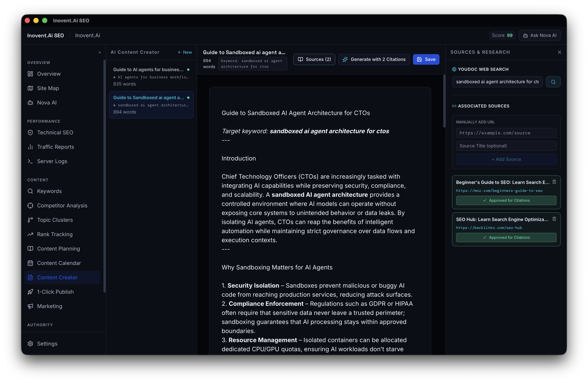The width and height of the screenshot is (588, 383).
Task: Click the Score 99 badge
Action: coord(502,35)
